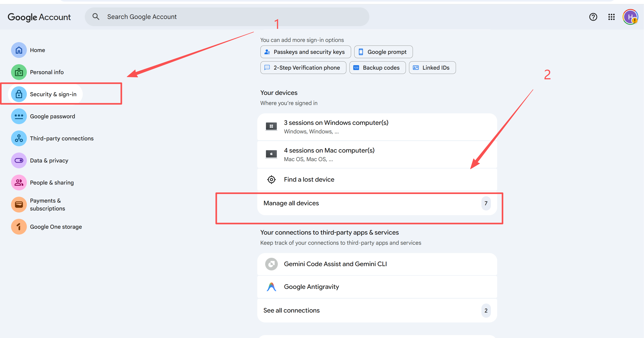The width and height of the screenshot is (644, 338).
Task: Click the search magnifier icon
Action: [96, 17]
